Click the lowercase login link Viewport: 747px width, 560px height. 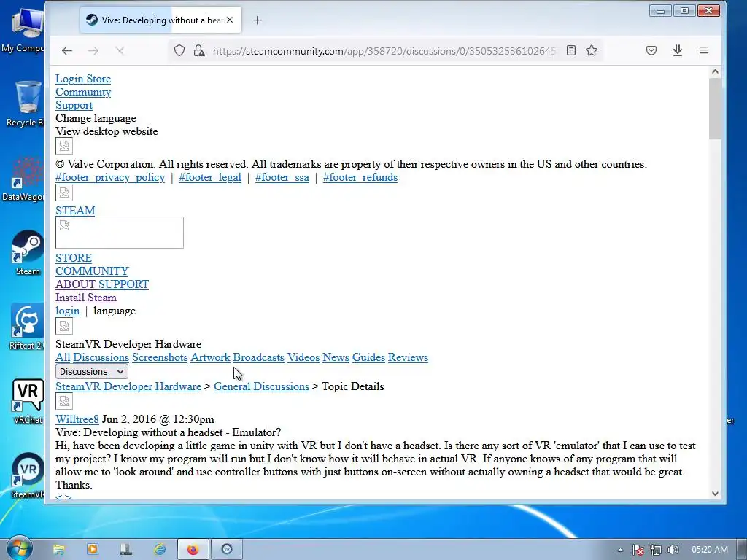(x=67, y=311)
